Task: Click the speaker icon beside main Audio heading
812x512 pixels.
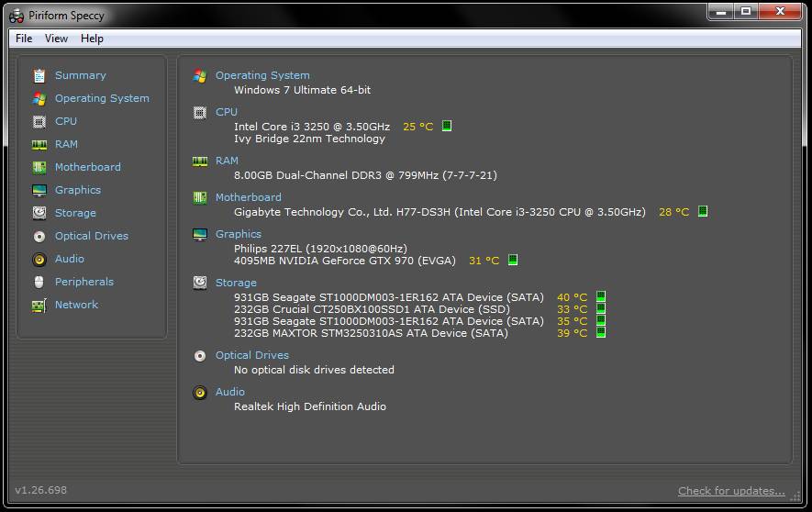Action: click(200, 393)
